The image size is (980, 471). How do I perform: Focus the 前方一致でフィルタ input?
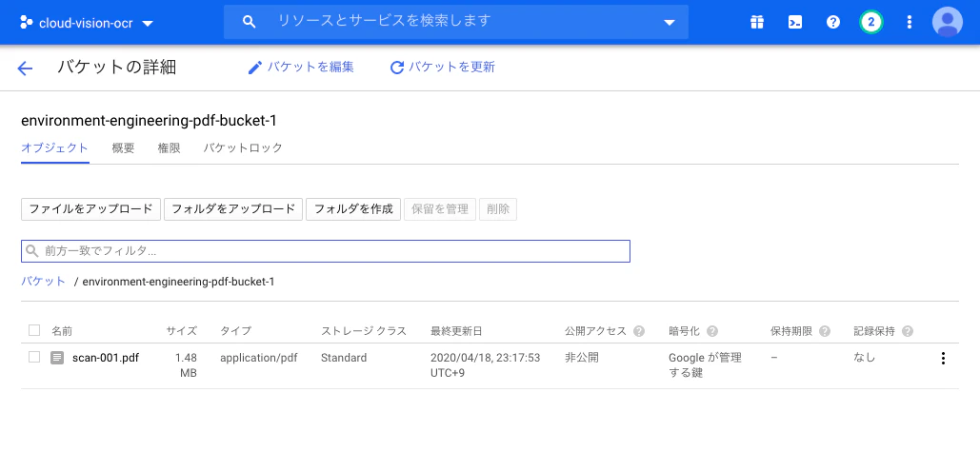(x=326, y=251)
